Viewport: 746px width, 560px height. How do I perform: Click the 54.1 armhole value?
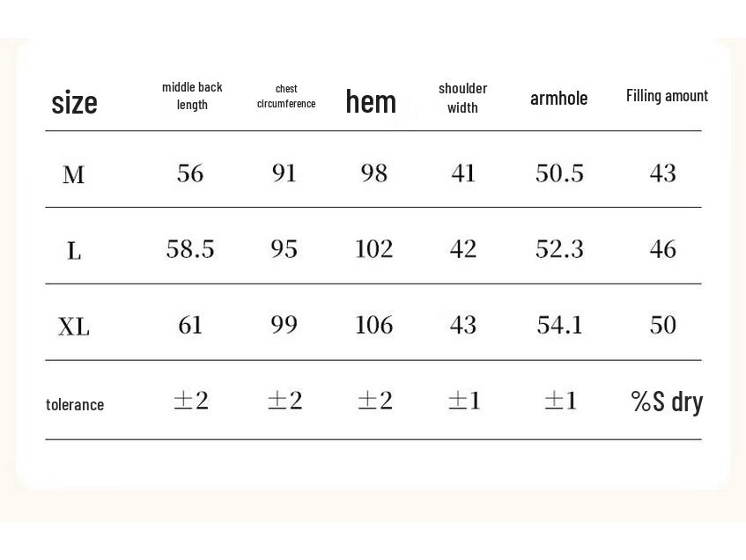(559, 326)
